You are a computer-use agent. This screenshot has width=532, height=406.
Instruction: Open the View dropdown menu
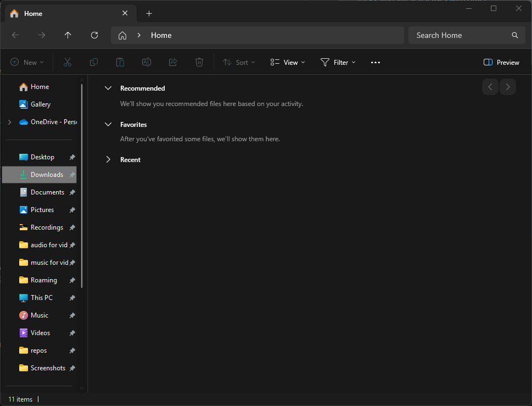coord(288,63)
